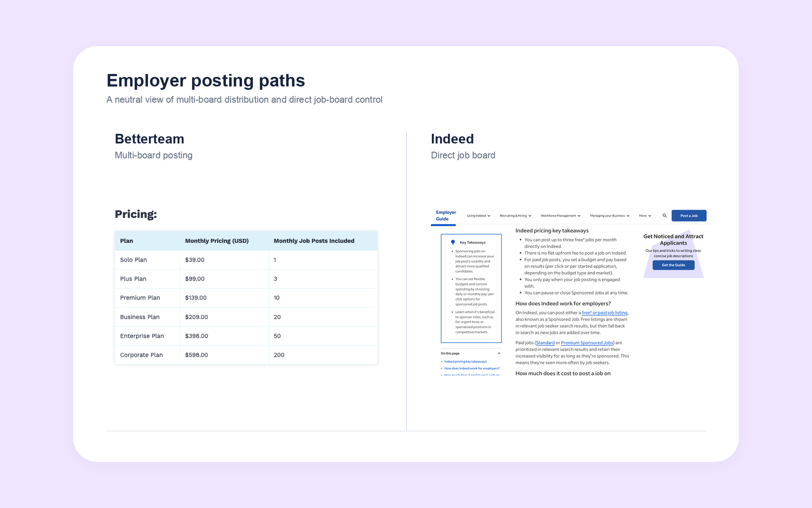Viewport: 812px width, 508px height.
Task: Open the Using Indeed dropdown menu
Action: tap(478, 215)
